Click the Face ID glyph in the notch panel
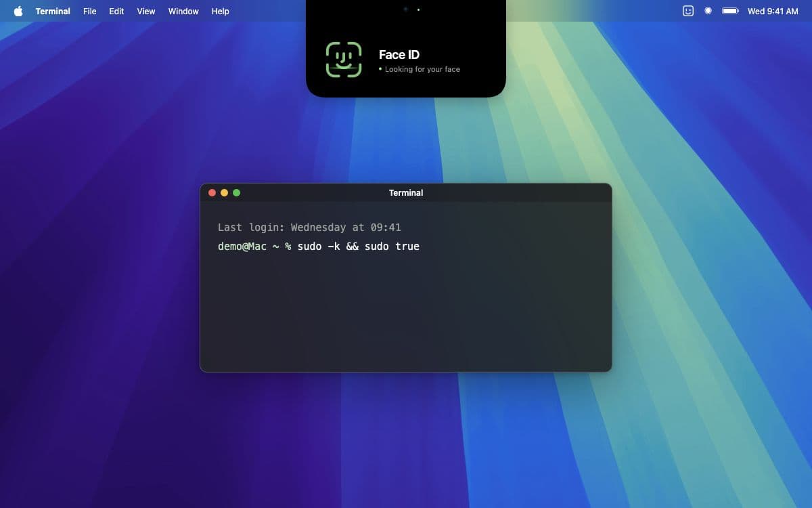Image resolution: width=812 pixels, height=508 pixels. tap(344, 60)
